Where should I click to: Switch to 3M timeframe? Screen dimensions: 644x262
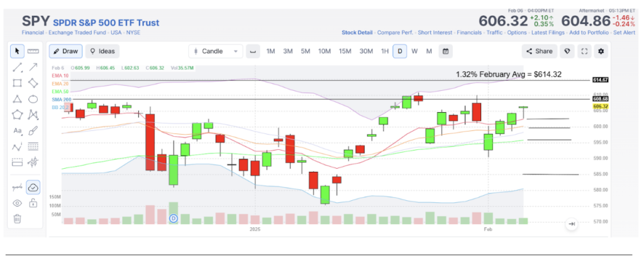pyautogui.click(x=287, y=52)
